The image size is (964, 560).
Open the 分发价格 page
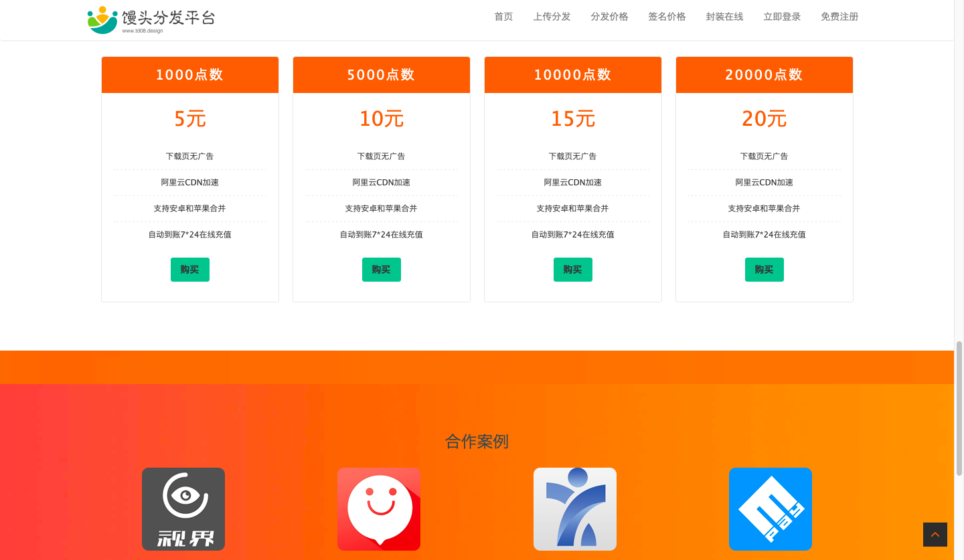click(x=609, y=17)
